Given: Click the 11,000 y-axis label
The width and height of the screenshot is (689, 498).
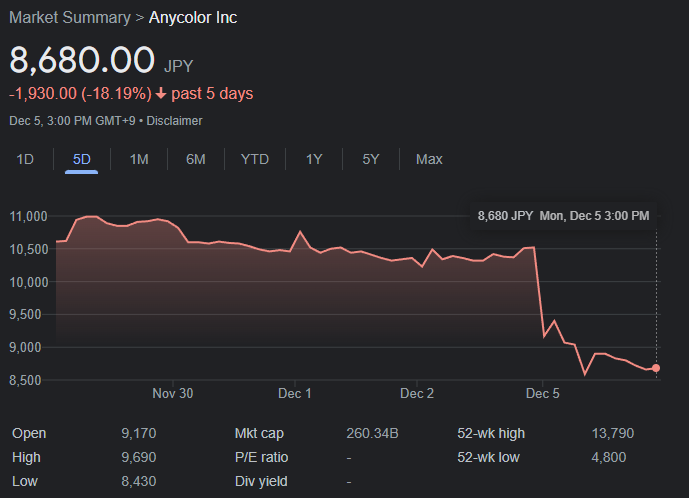Looking at the screenshot, I should click(29, 216).
